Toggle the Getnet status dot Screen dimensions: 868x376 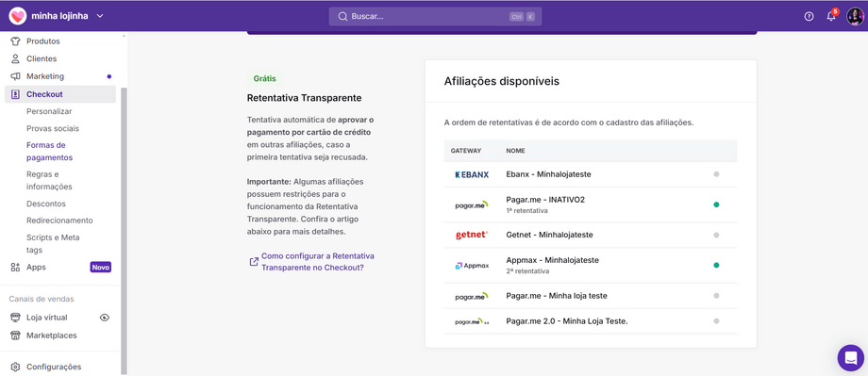716,235
